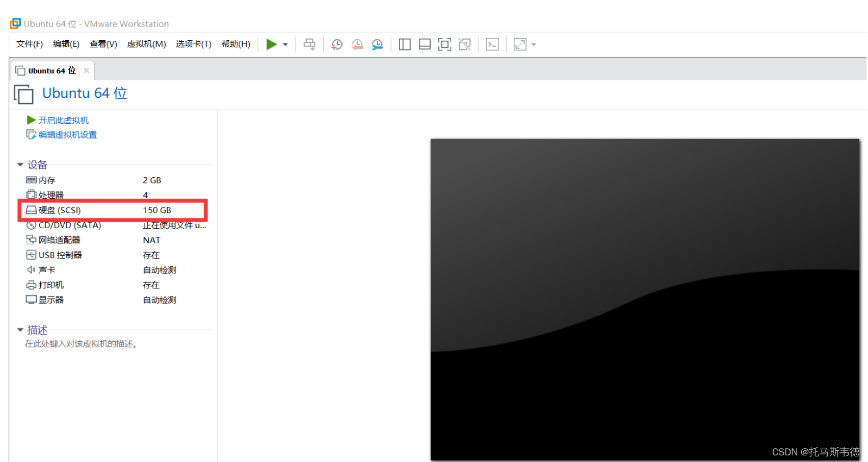Click the 存在 value for 打印机
Image resolution: width=868 pixels, height=462 pixels.
(x=151, y=285)
